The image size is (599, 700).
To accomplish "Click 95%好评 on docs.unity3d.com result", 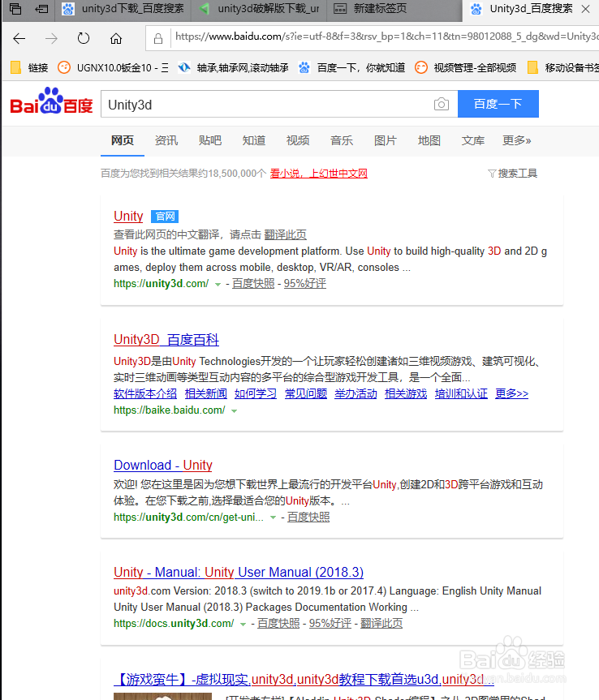I will 330,624.
